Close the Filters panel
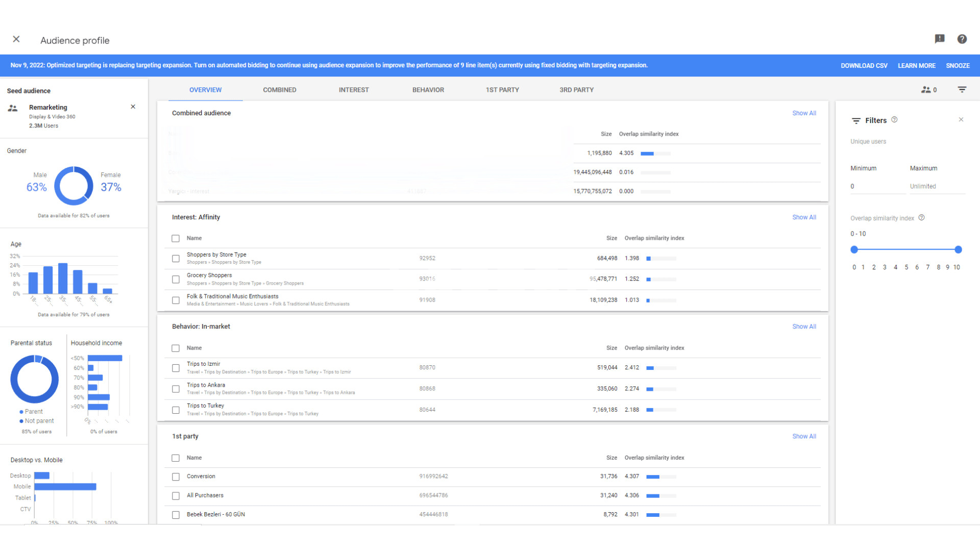 click(x=961, y=119)
